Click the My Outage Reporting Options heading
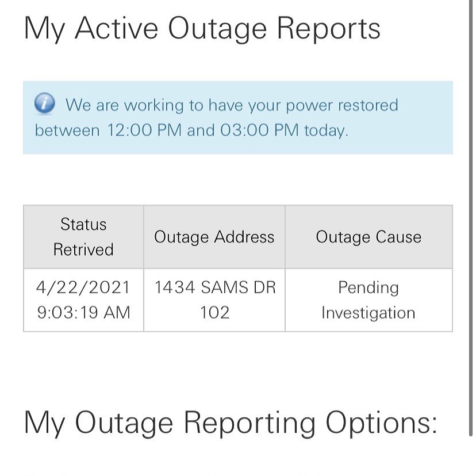476x476 pixels. pyautogui.click(x=231, y=424)
